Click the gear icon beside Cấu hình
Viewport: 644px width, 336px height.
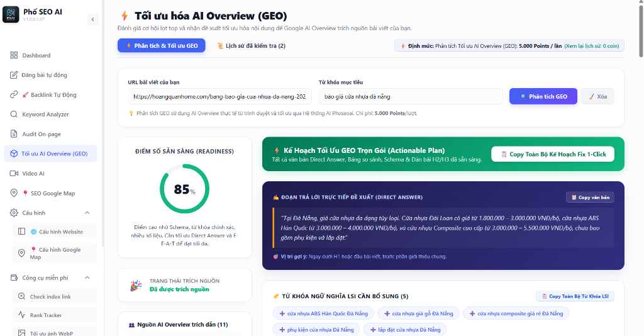pyautogui.click(x=14, y=213)
